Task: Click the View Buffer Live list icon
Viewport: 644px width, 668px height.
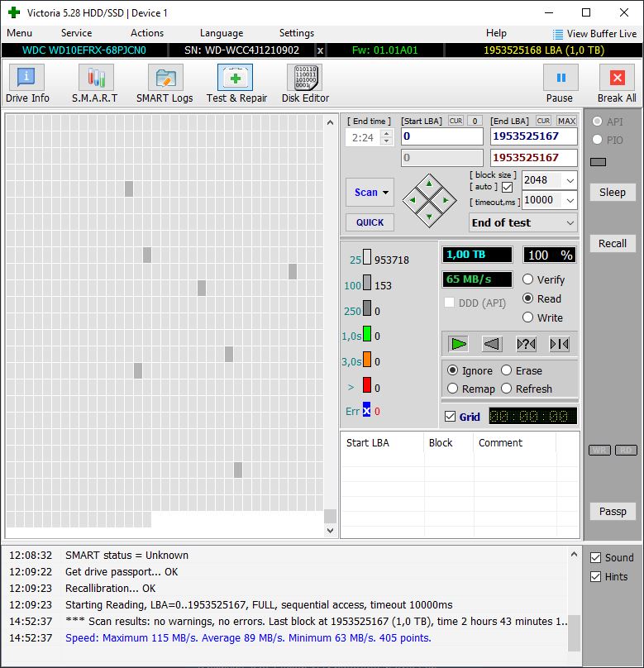Action: (x=557, y=34)
